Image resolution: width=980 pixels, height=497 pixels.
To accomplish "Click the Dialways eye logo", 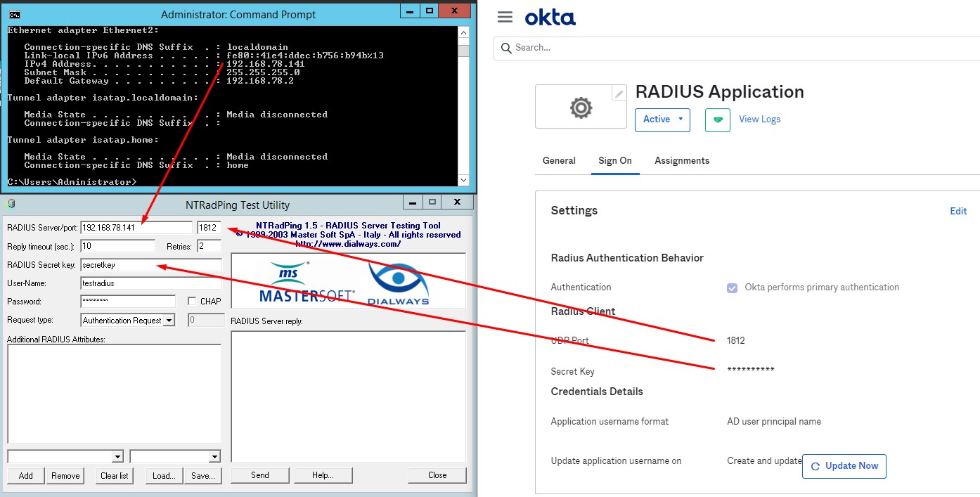I will (x=398, y=283).
